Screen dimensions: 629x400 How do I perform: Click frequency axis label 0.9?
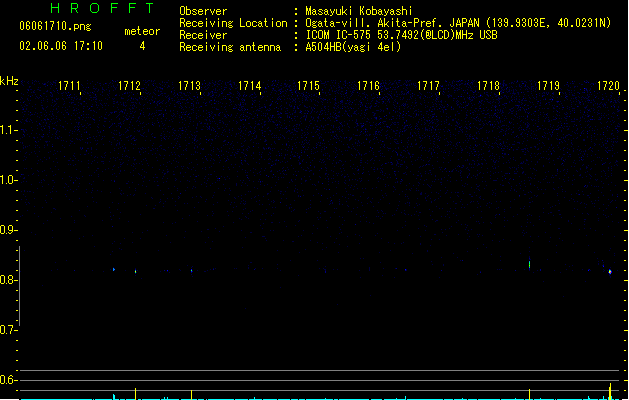[8, 230]
